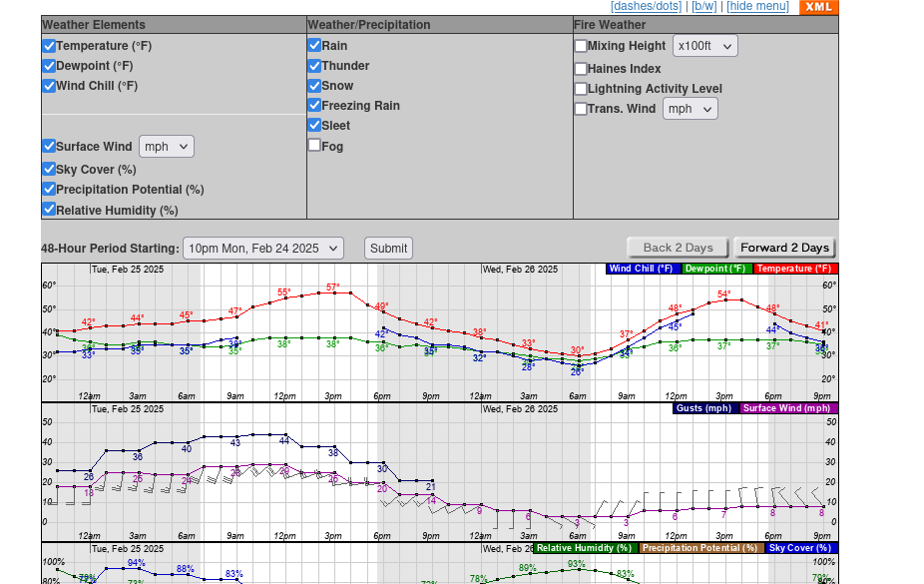Toggle the Freezing Rain checkbox
Screen dimensions: 924x584
(314, 106)
